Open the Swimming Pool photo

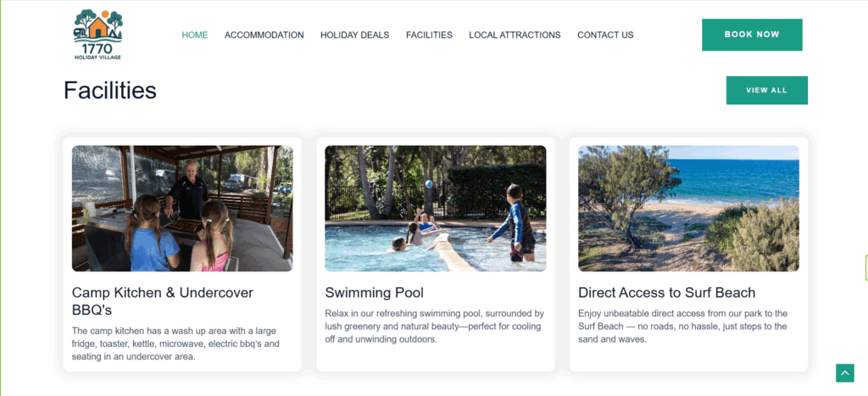coord(435,208)
